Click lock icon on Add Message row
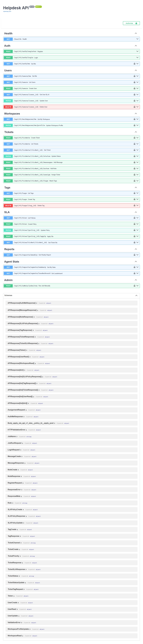 pos(134,162)
